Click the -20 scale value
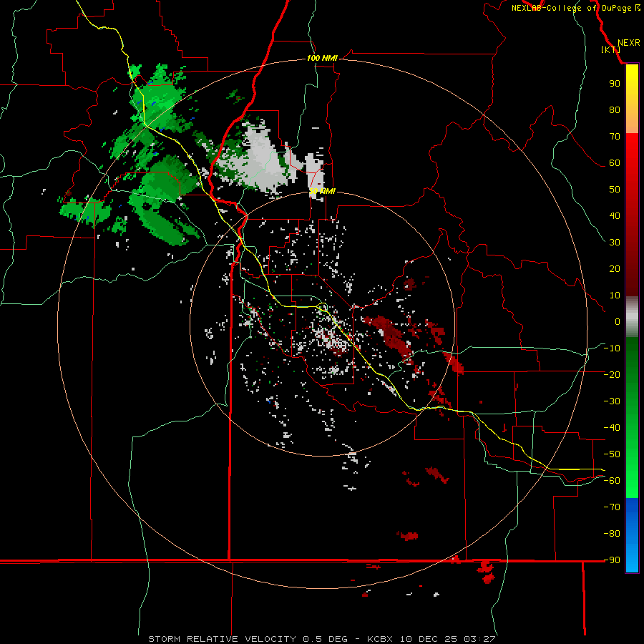This screenshot has height=644, width=644. point(612,374)
